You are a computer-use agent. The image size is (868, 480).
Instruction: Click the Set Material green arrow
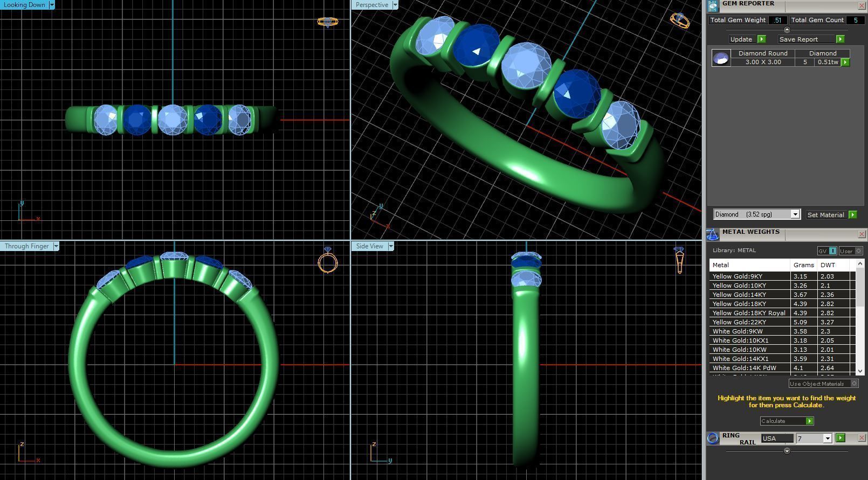coord(852,214)
